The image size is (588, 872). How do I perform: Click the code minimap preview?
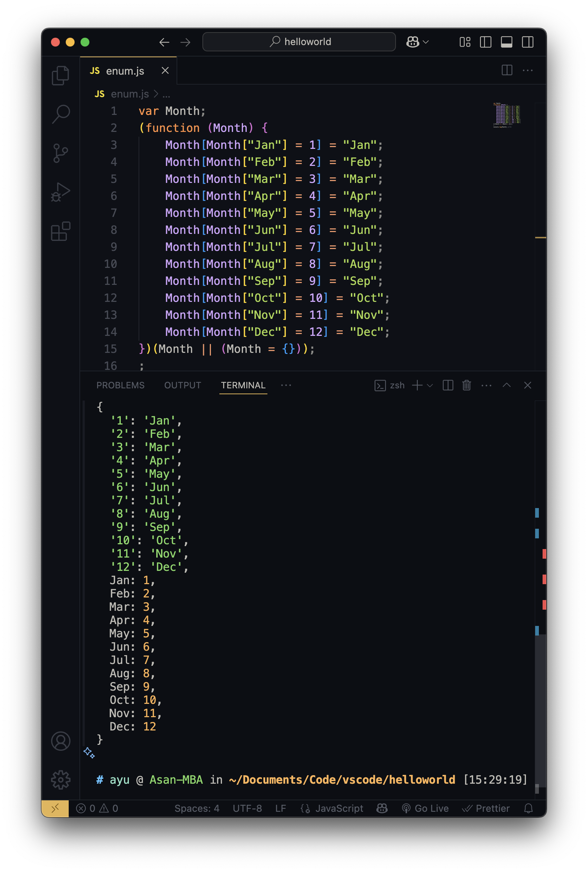click(x=507, y=116)
